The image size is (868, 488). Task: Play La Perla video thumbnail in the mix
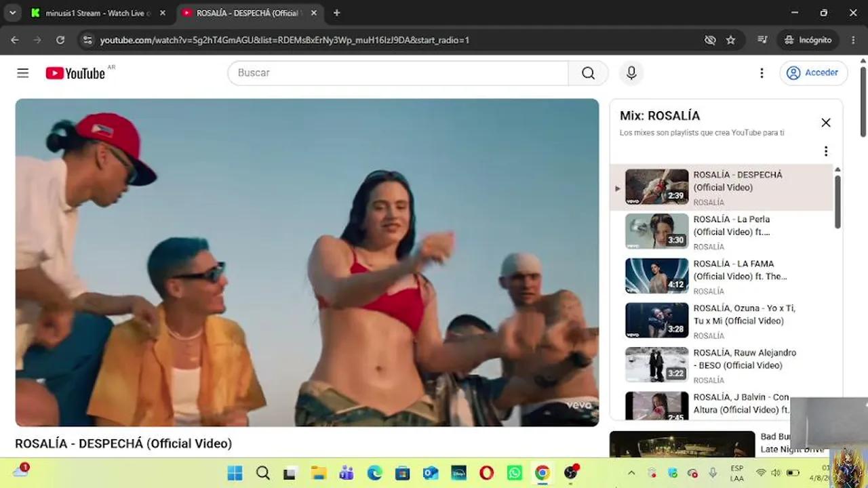pos(656,232)
